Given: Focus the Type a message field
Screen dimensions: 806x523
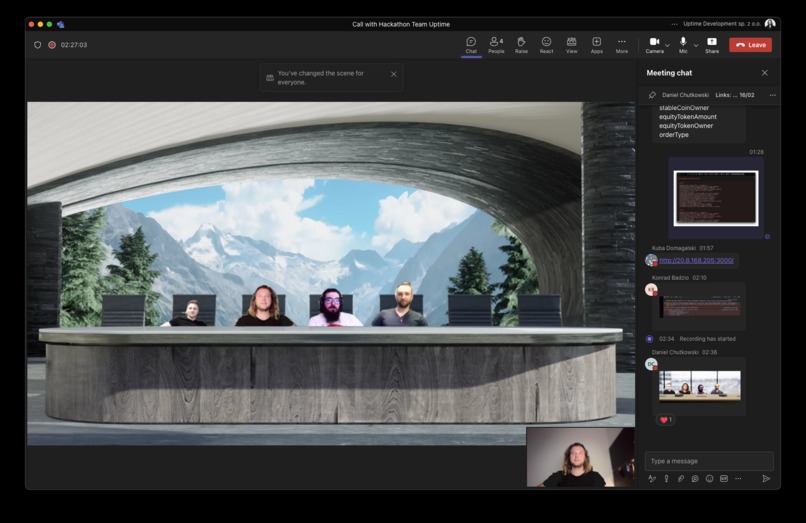Looking at the screenshot, I should pos(709,461).
